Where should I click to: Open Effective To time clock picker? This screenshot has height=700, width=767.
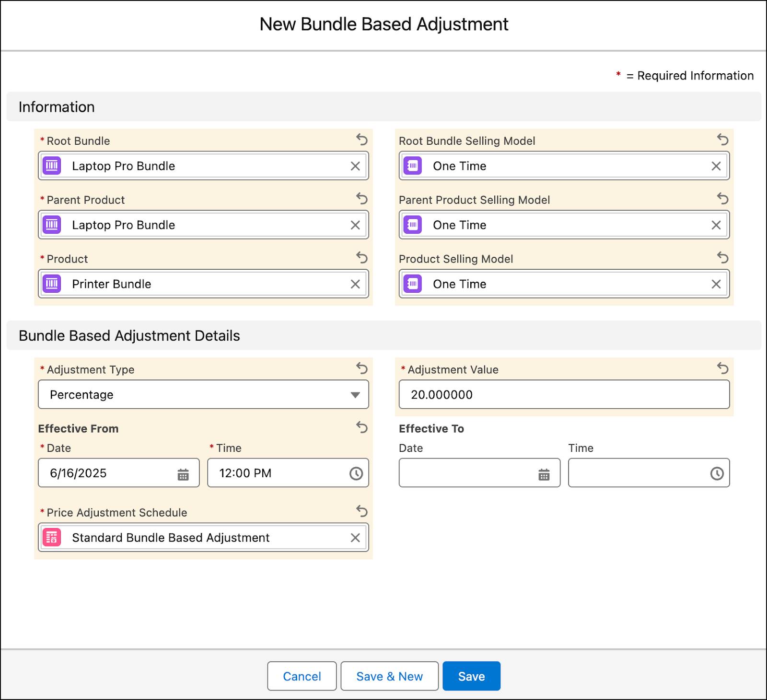tap(717, 474)
